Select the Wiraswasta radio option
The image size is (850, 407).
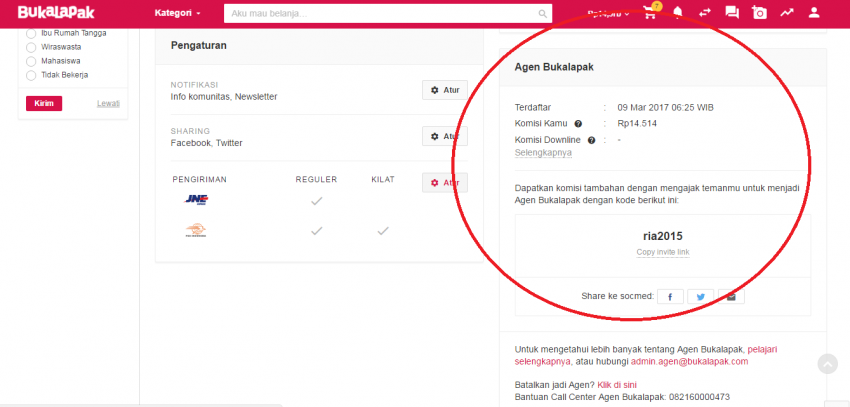31,47
